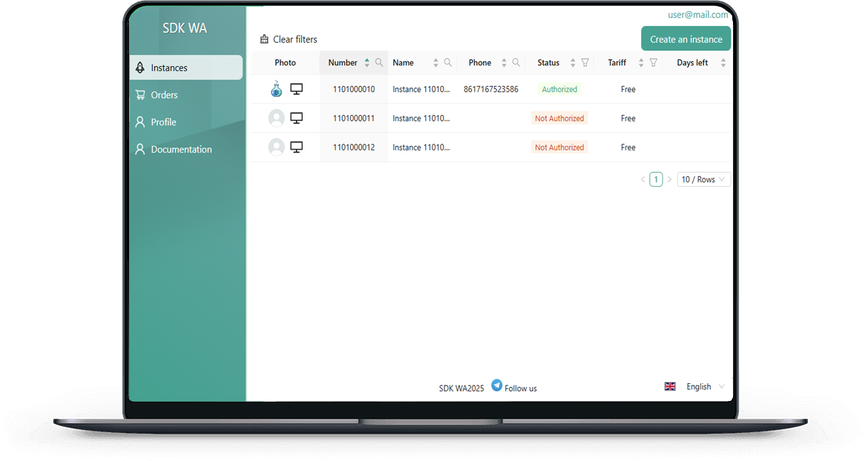Open the Tariff column filter icon
Image resolution: width=868 pixels, height=461 pixels.
[x=653, y=63]
